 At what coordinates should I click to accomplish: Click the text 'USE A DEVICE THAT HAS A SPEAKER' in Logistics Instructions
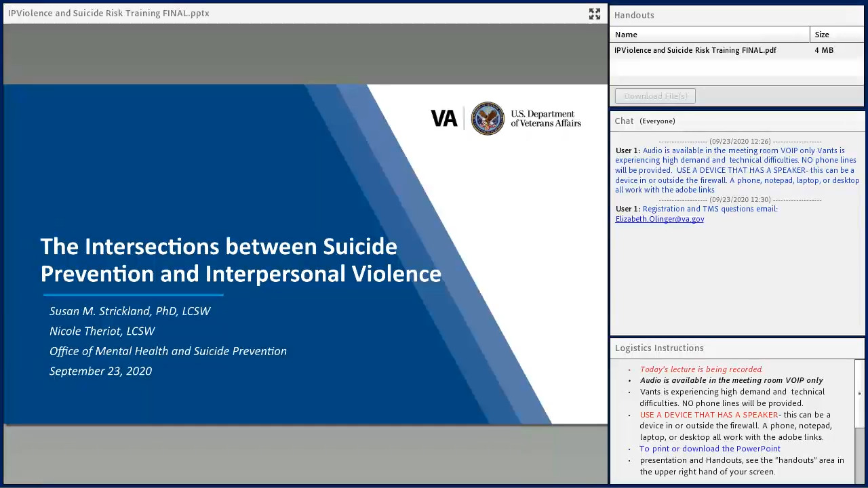[x=709, y=415]
